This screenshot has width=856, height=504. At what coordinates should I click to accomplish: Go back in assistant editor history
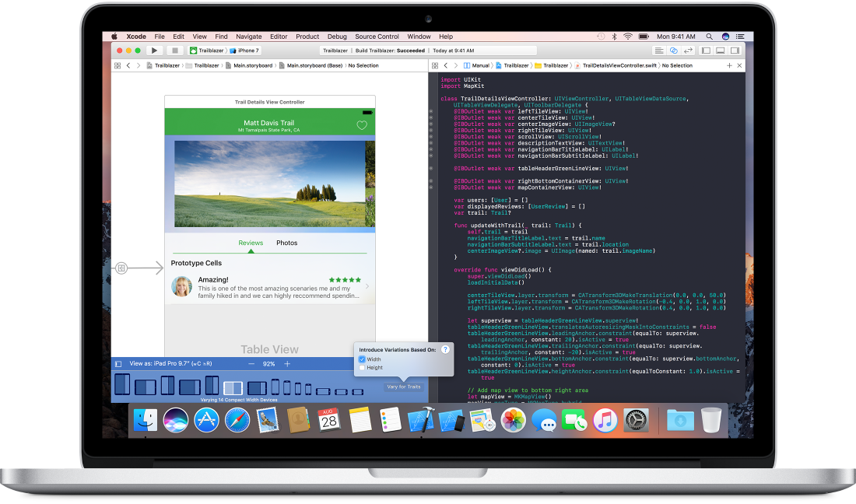click(445, 65)
